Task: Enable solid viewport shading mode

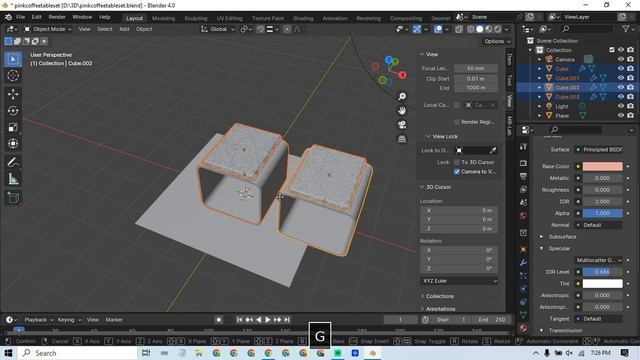Action: 480,29
